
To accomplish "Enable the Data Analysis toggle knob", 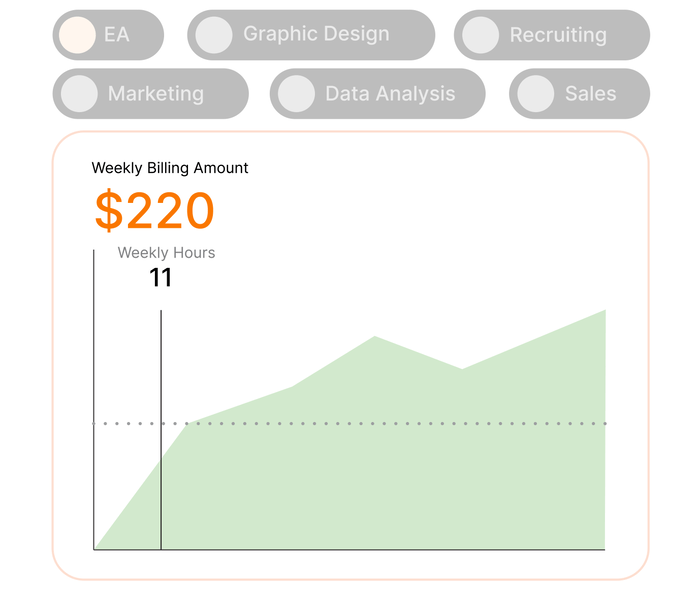I will pos(296,94).
